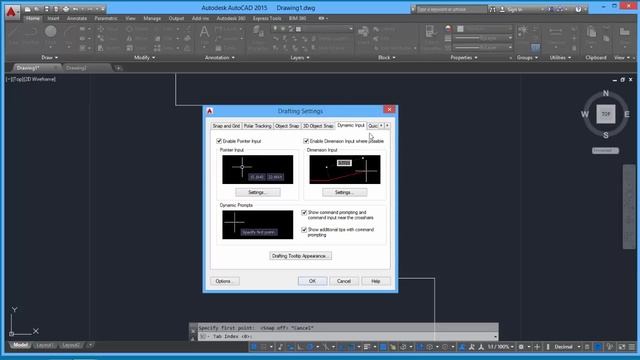The height and width of the screenshot is (360, 640).
Task: Switch to Snap and Grid tab
Action: [226, 126]
